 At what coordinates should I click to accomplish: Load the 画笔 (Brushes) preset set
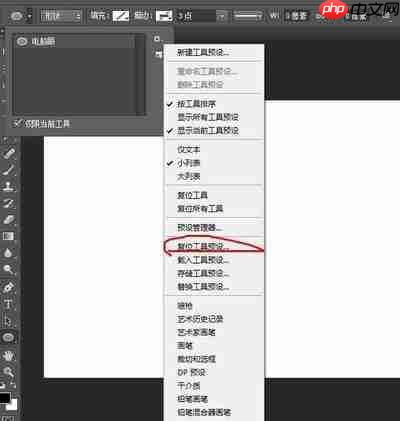click(214, 346)
